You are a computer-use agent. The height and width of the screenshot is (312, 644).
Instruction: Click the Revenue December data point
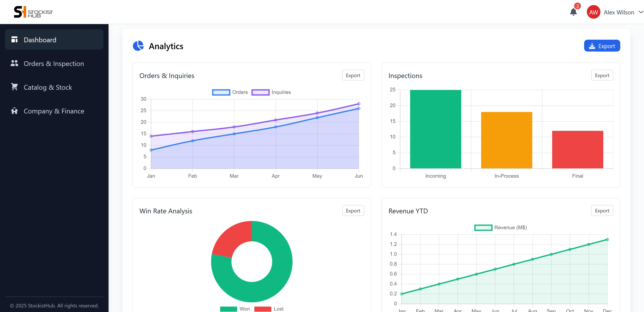tap(607, 239)
